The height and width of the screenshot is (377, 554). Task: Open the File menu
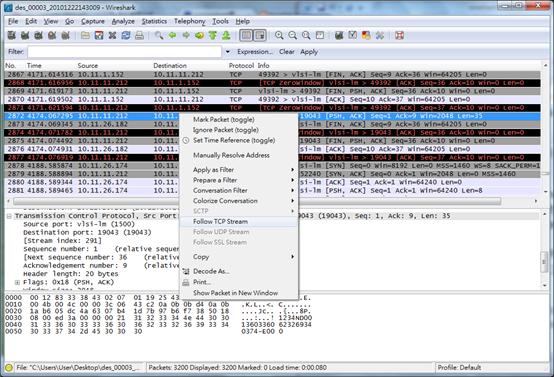coord(13,21)
